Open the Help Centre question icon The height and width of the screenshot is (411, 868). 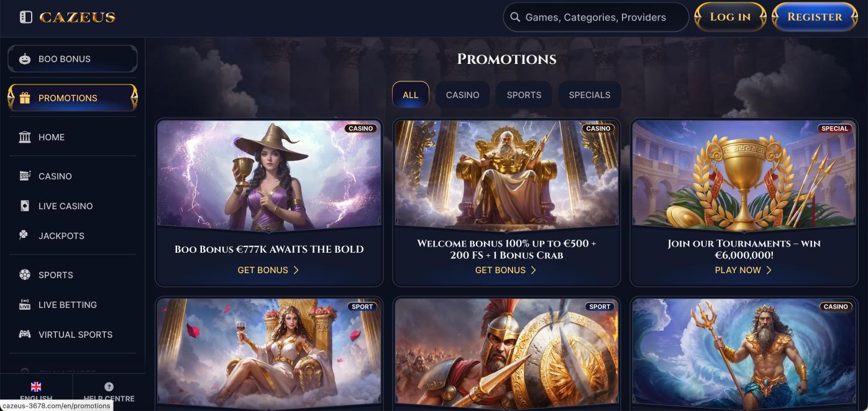(x=109, y=387)
